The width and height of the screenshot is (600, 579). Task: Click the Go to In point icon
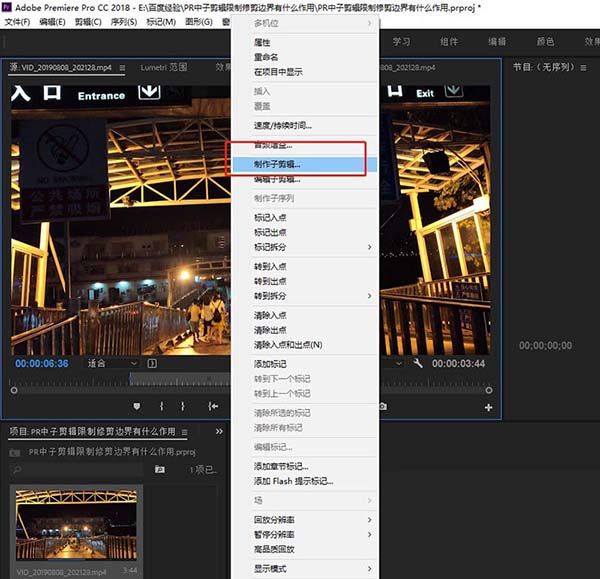tap(213, 406)
